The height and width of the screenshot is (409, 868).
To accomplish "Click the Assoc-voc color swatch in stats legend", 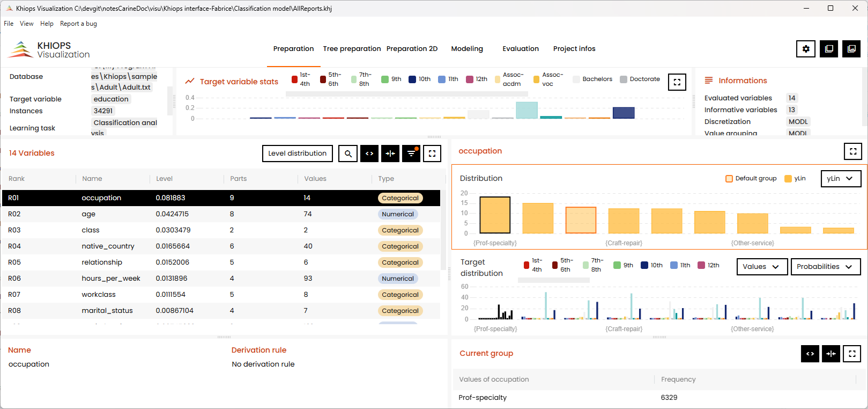I will pos(536,79).
